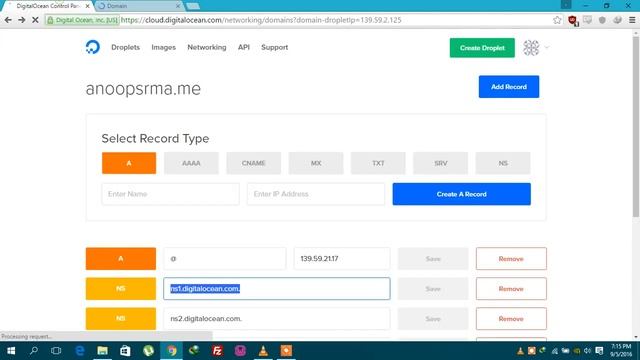
Task: Open File Explorer from taskbar
Action: (102, 351)
